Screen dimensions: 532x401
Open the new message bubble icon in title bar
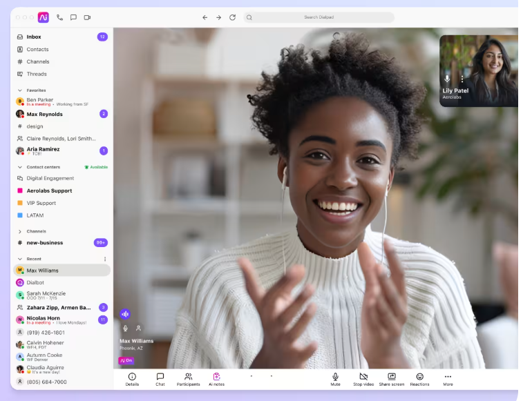(x=73, y=17)
